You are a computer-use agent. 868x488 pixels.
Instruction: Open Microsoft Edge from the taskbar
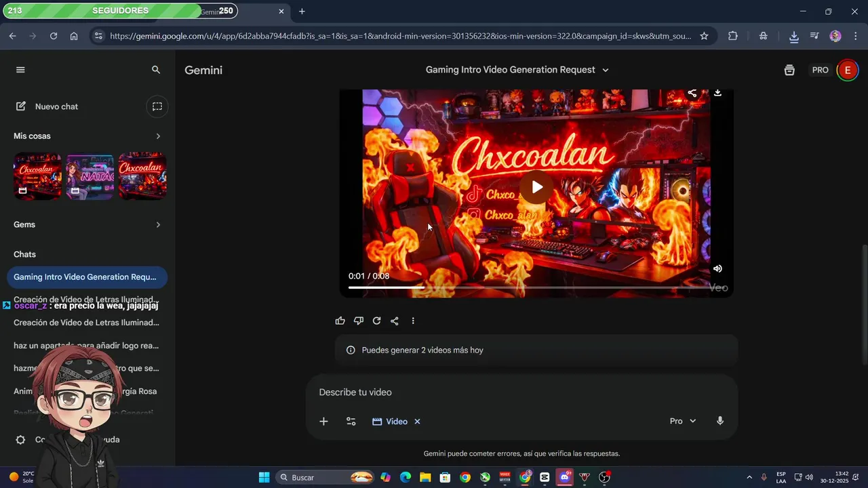[406, 477]
